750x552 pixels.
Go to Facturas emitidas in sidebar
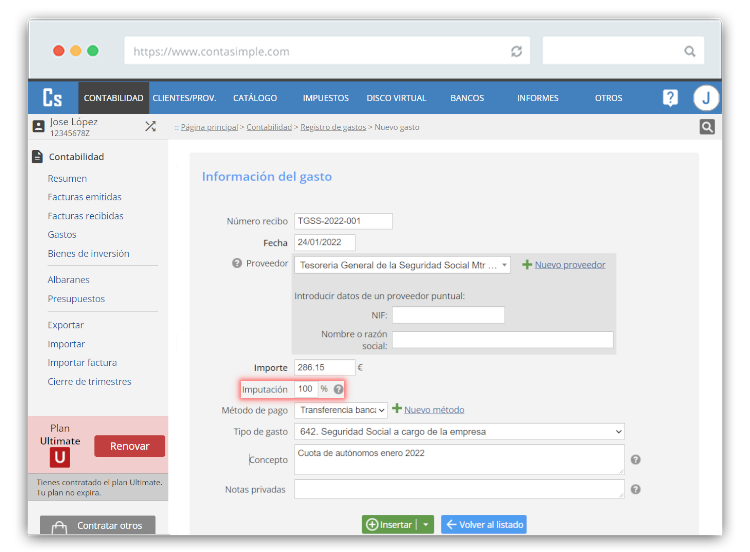tap(85, 197)
